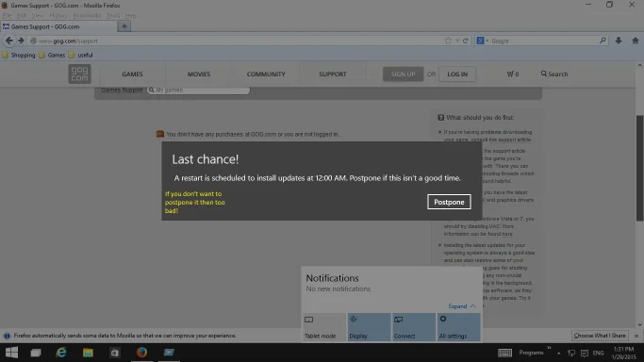Go forward with the Firefox forward arrow
This screenshot has width=644, height=362.
[21, 41]
